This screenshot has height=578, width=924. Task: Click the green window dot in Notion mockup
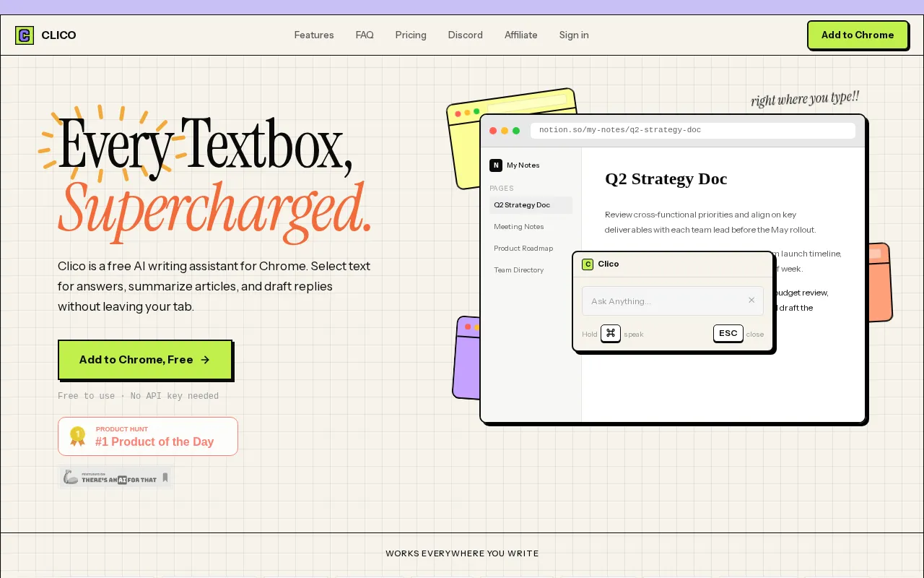click(x=516, y=131)
